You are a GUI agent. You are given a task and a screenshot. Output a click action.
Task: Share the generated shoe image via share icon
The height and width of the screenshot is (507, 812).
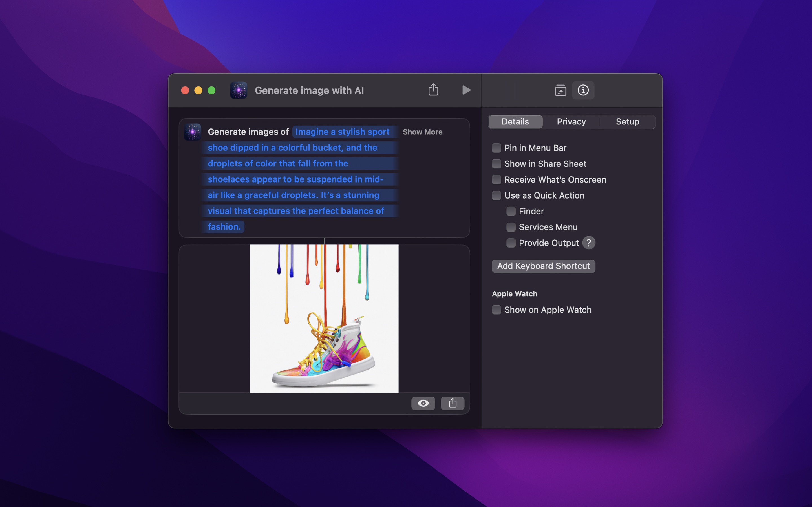(452, 403)
